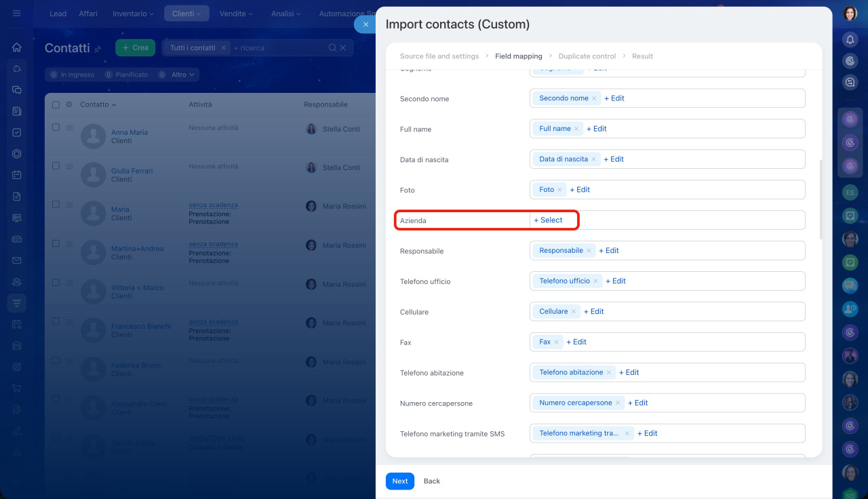868x499 pixels.
Task: Click + Select for the Azienda field
Action: 548,220
